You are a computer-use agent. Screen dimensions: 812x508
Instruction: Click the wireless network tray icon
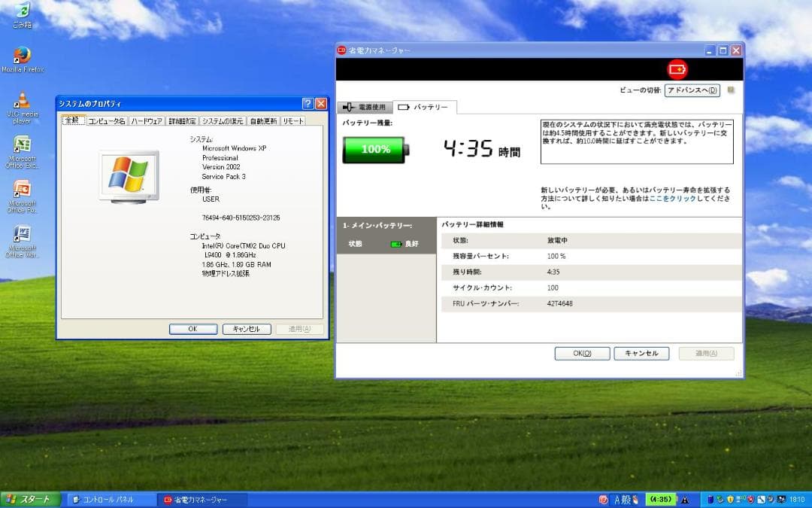[x=740, y=499]
